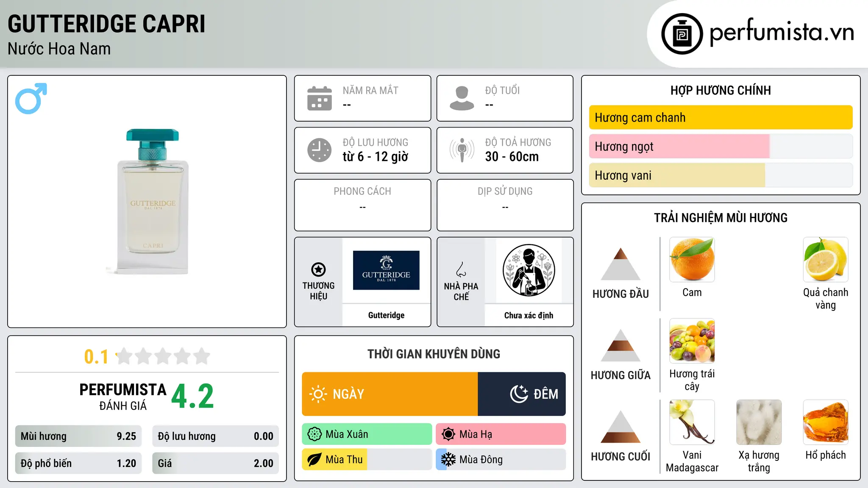Click the longevity value từ 6 - 12 giờ
Viewport: 868px width, 488px height.
(376, 157)
